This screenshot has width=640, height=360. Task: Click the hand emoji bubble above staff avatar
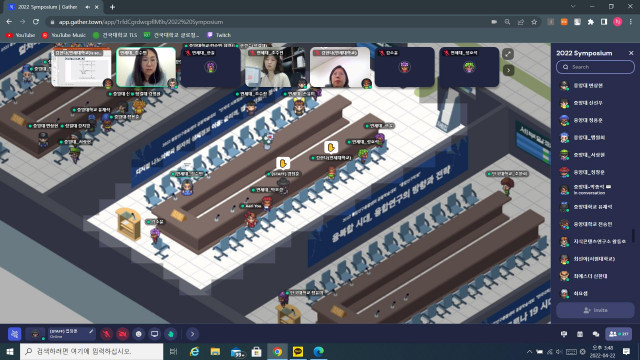(283, 164)
